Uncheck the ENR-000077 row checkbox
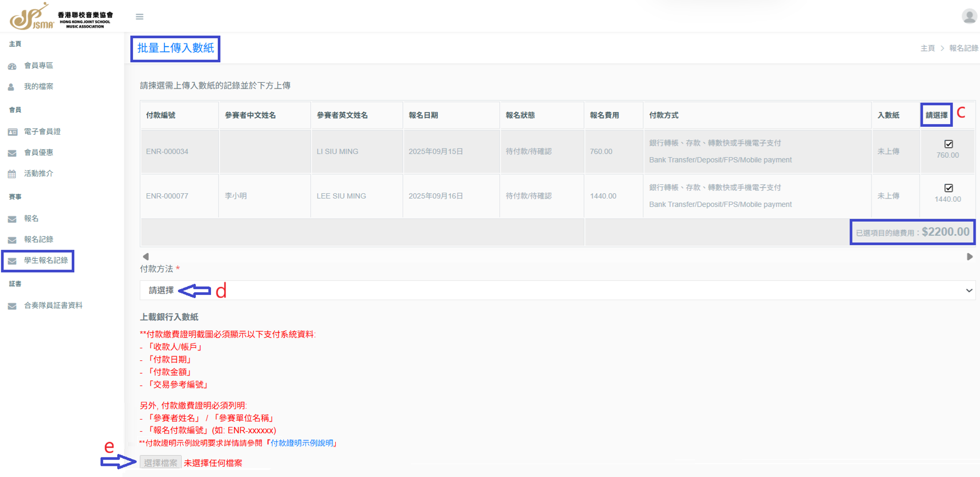Image resolution: width=980 pixels, height=477 pixels. [x=948, y=188]
